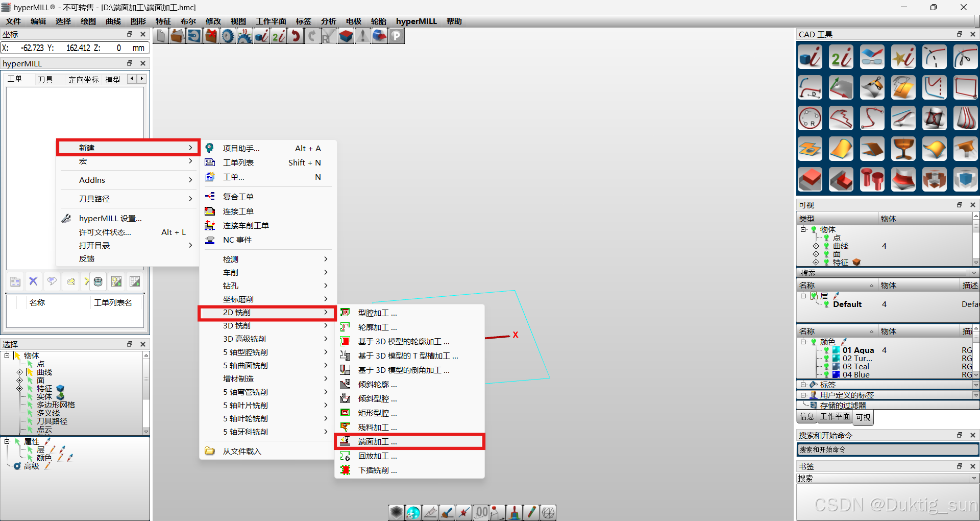Click the 00 numeric icon in bottom toolbar
This screenshot has height=521, width=980.
(481, 512)
